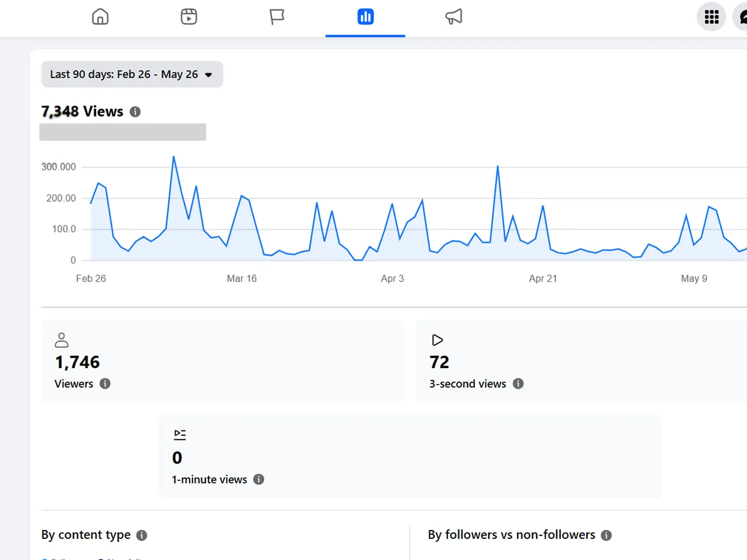
Task: Click the 300.000 y-axis label
Action: pos(58,167)
